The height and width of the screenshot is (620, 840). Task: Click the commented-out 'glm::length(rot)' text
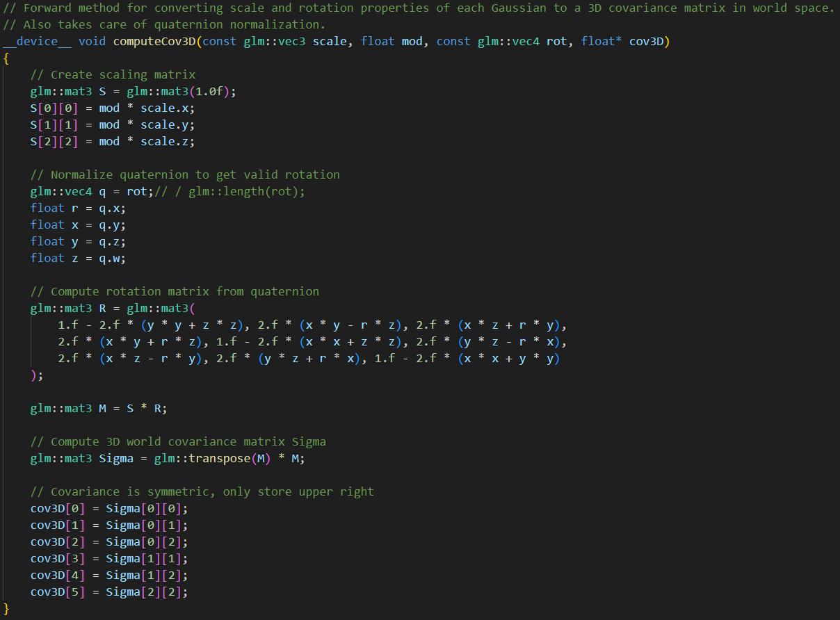pyautogui.click(x=243, y=191)
